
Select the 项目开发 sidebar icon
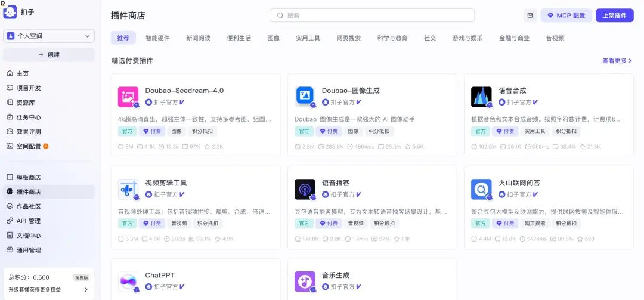(x=10, y=88)
